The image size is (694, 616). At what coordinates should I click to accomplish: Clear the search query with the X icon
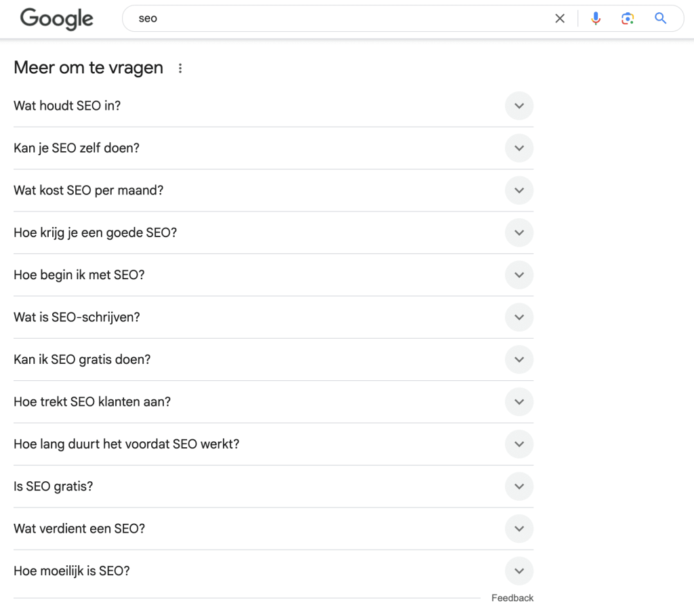[x=560, y=18]
